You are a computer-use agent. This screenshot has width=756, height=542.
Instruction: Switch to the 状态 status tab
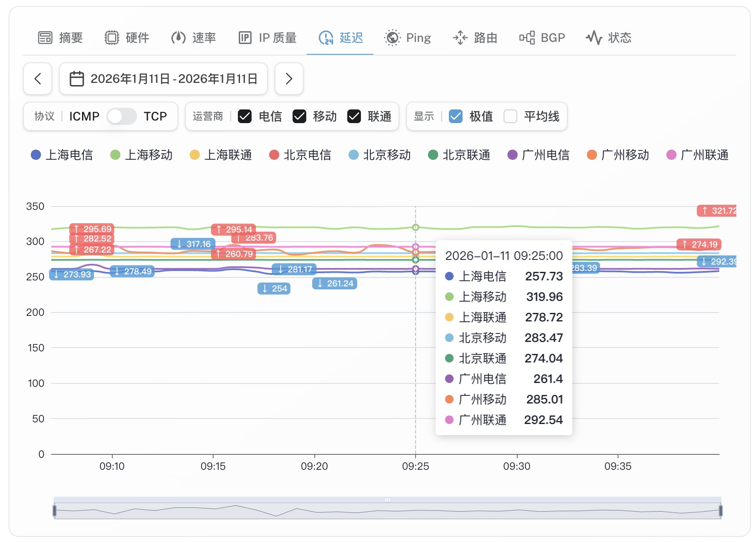coord(609,38)
